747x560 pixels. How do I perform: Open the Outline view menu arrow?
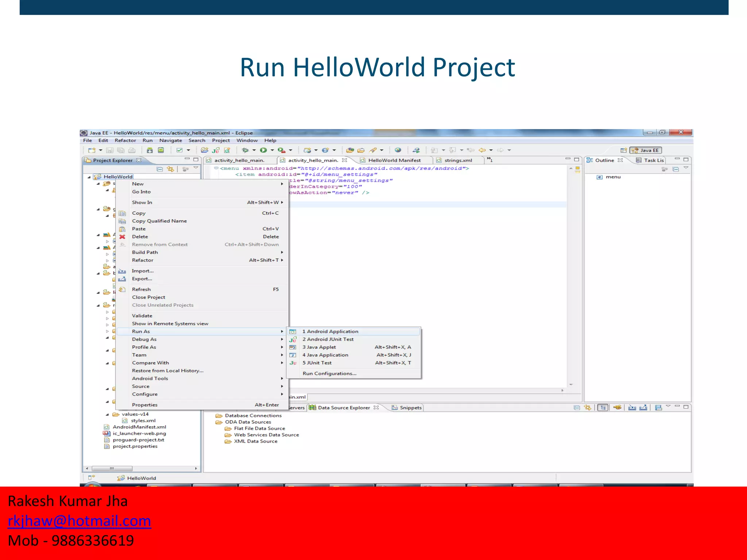click(x=686, y=168)
